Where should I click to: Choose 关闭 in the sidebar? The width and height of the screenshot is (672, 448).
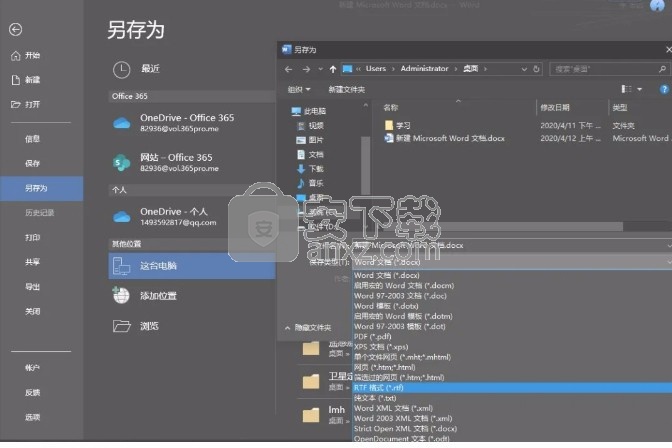(33, 311)
